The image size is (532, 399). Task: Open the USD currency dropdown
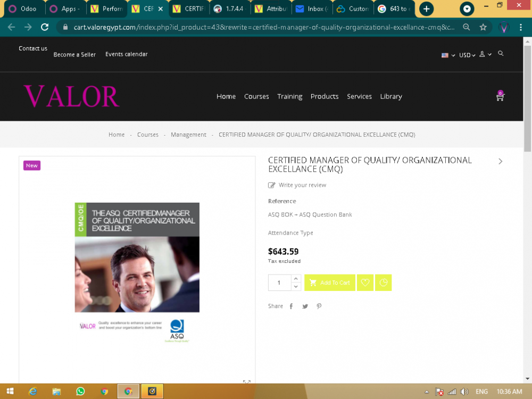(466, 55)
